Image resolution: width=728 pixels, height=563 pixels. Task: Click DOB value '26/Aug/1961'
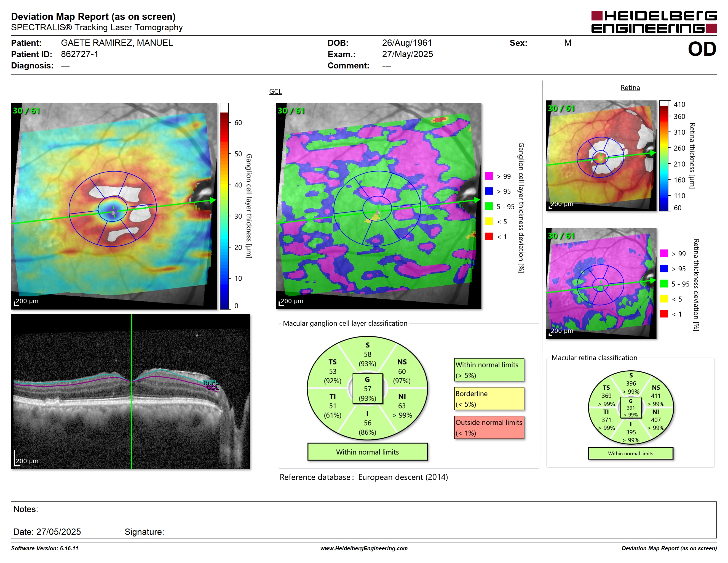pos(407,43)
